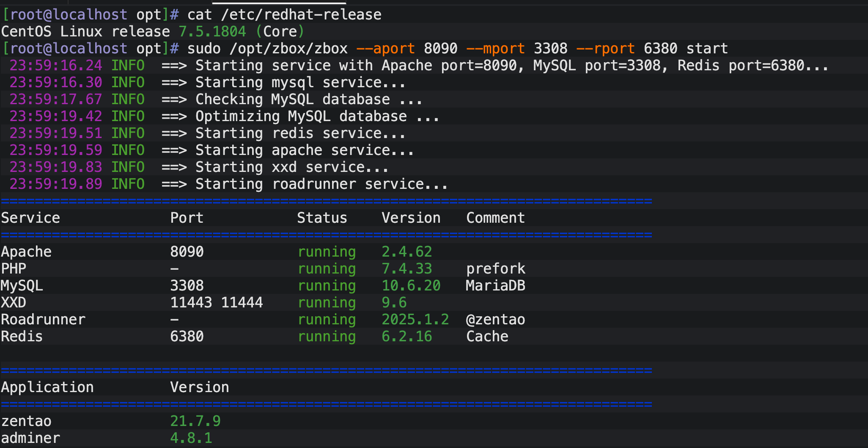Click the 'Comment' column header
Viewport: 868px width, 448px height.
coord(495,218)
